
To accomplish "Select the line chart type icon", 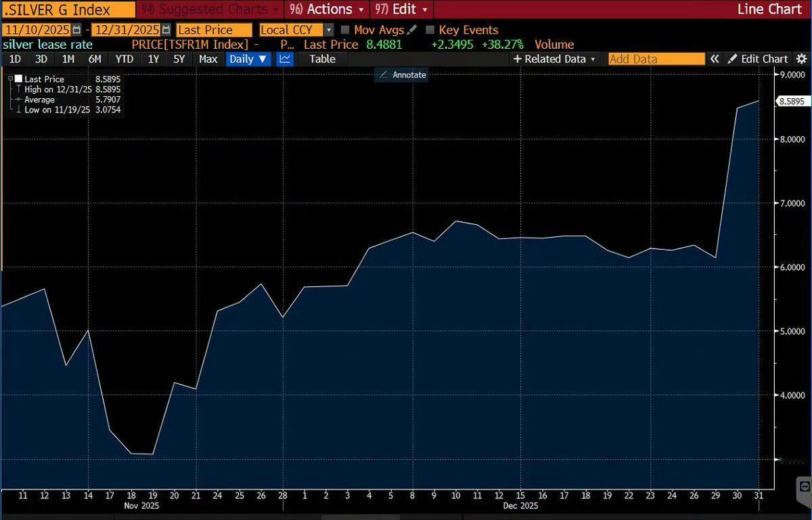I will [285, 59].
